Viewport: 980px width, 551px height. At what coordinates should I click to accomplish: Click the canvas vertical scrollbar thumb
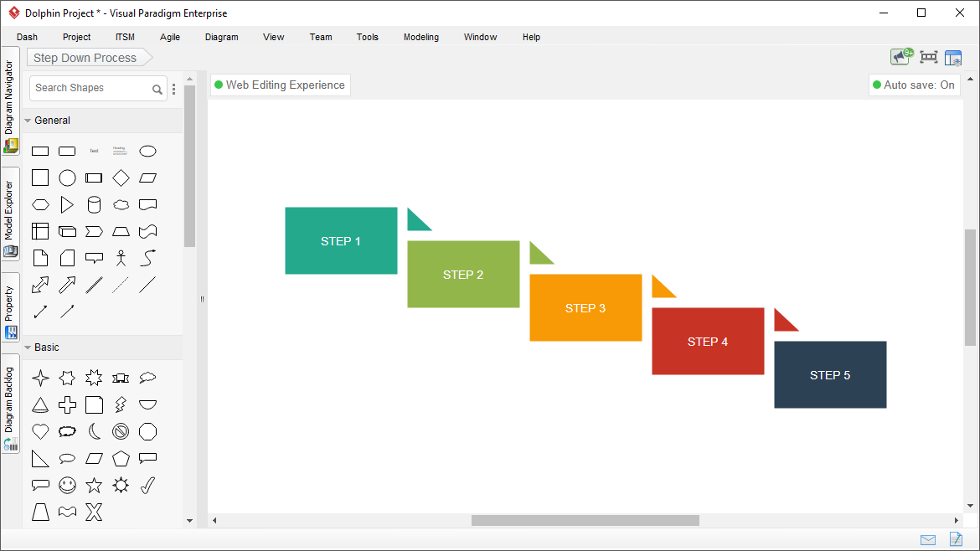970,287
